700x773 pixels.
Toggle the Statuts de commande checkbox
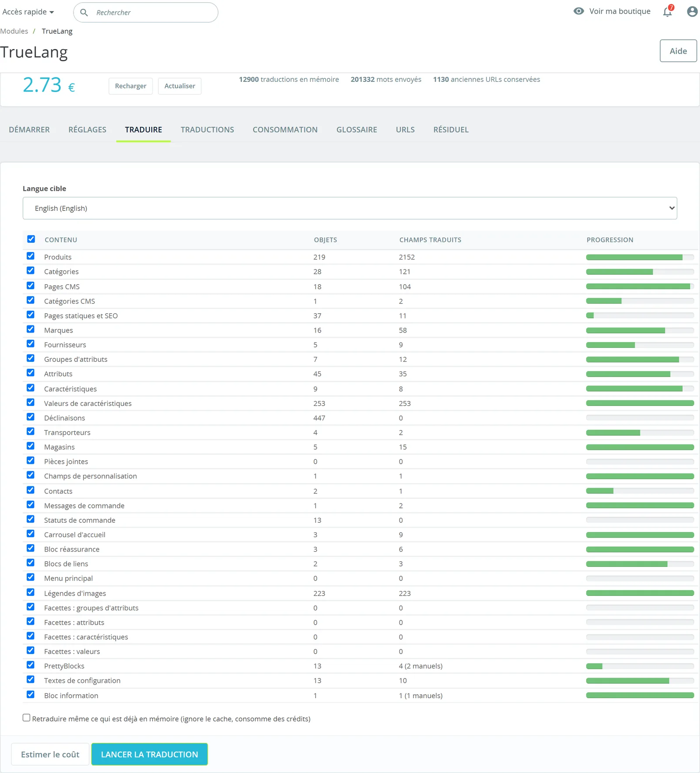tap(31, 519)
